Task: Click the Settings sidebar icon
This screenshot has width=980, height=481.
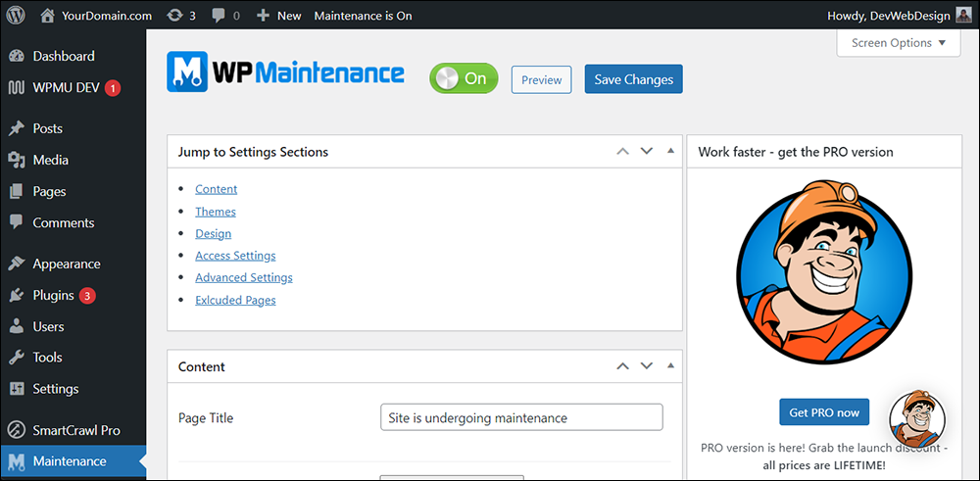Action: (17, 389)
